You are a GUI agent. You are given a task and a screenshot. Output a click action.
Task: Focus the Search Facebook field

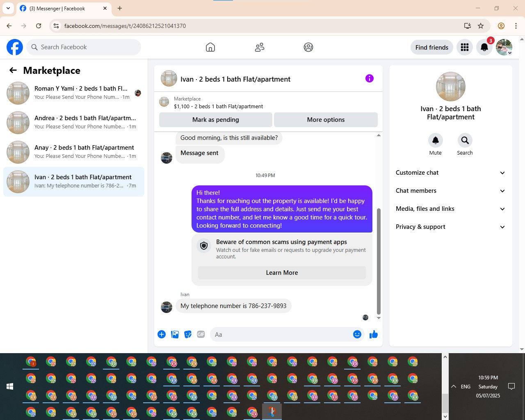pyautogui.click(x=84, y=47)
